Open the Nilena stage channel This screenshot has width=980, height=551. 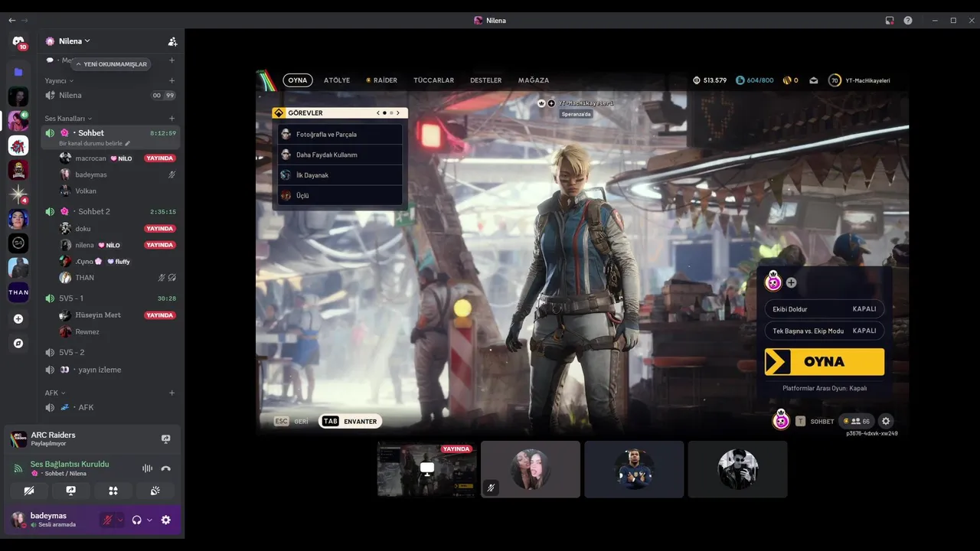pos(111,96)
